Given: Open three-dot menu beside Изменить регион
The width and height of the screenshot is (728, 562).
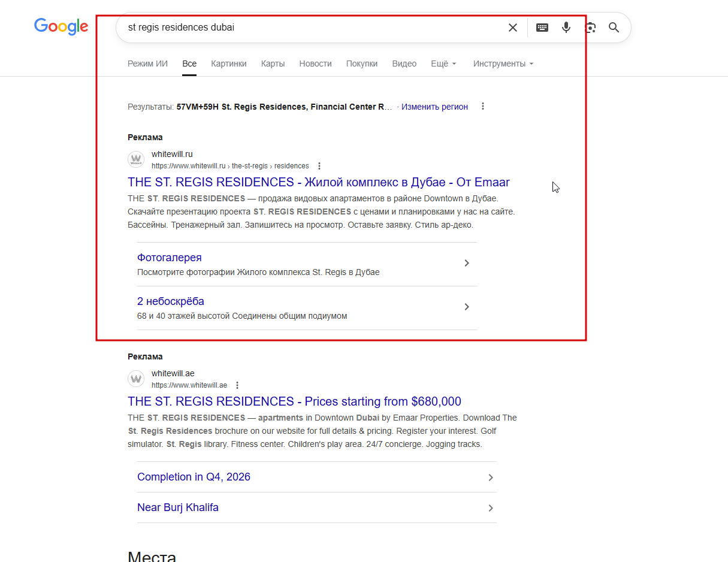Looking at the screenshot, I should click(x=483, y=107).
